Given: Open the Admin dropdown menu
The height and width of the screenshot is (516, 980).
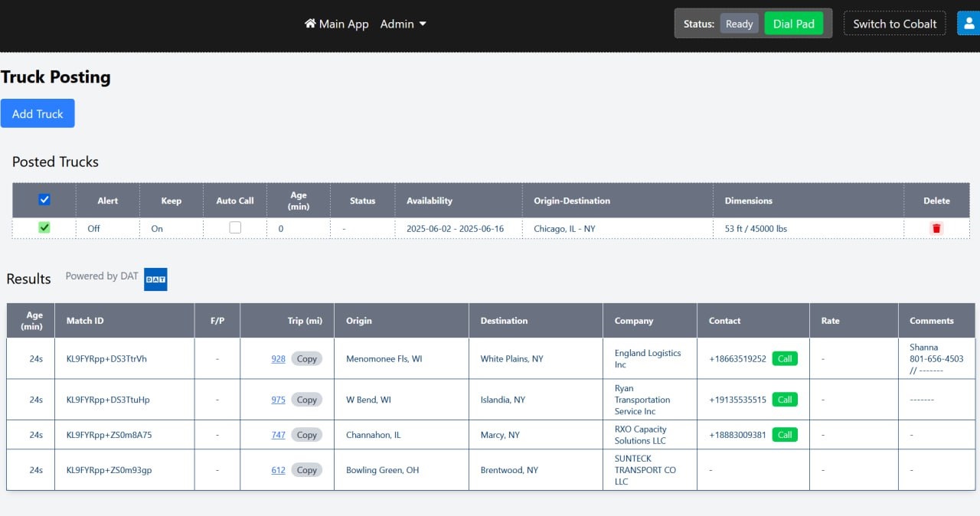Looking at the screenshot, I should point(403,24).
